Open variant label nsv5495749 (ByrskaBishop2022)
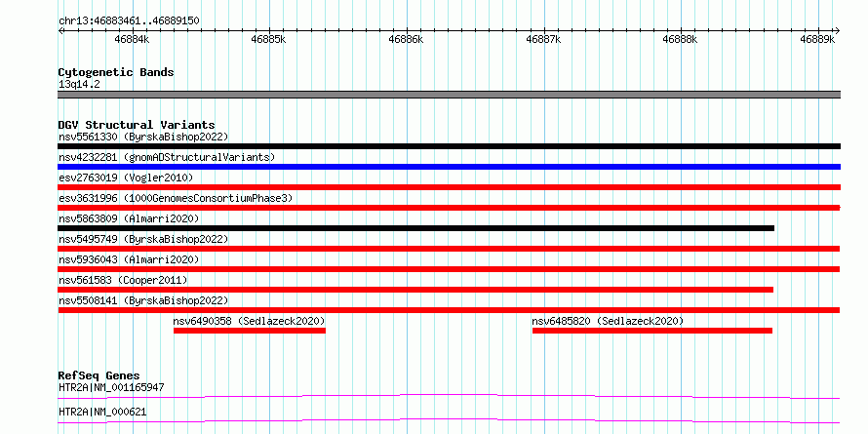 pos(143,239)
